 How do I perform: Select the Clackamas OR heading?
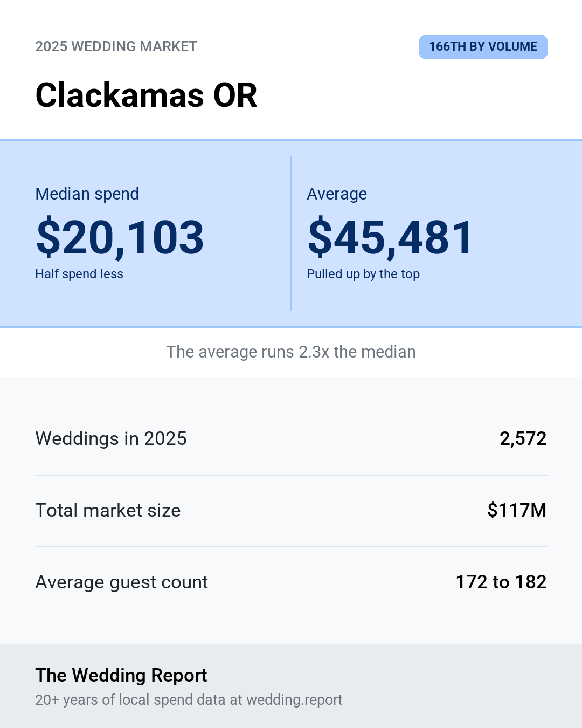[x=146, y=95]
